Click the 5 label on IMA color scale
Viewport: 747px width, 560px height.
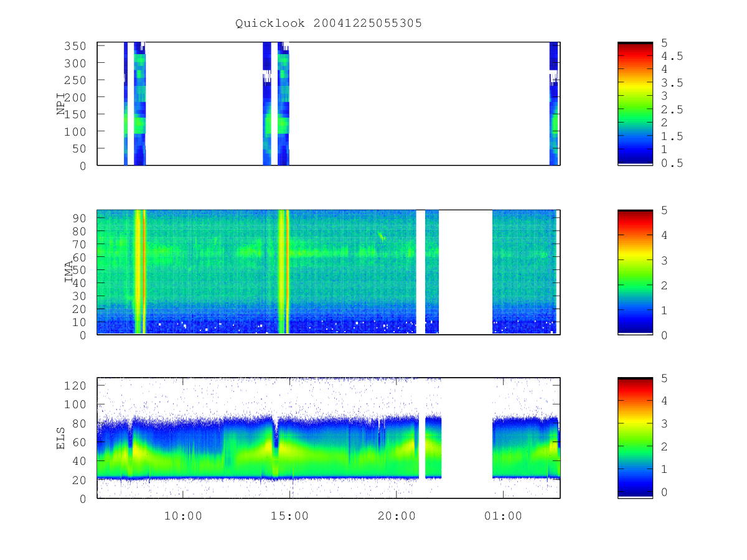tap(664, 210)
